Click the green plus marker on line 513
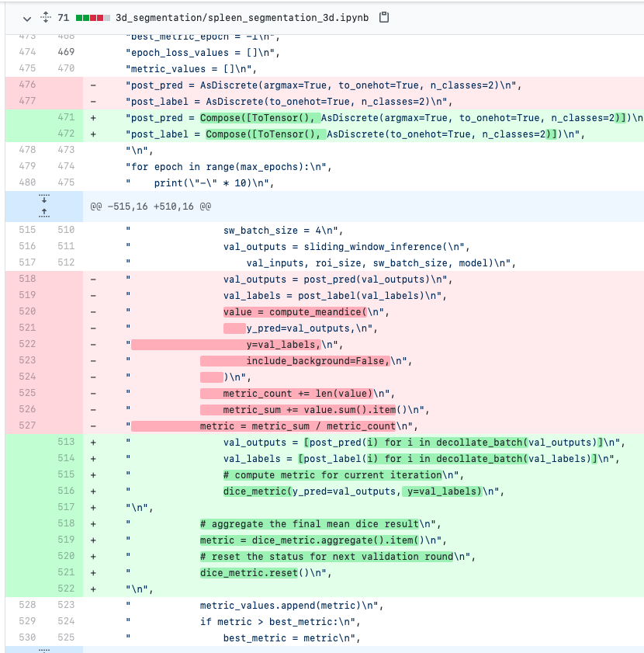 [92, 442]
